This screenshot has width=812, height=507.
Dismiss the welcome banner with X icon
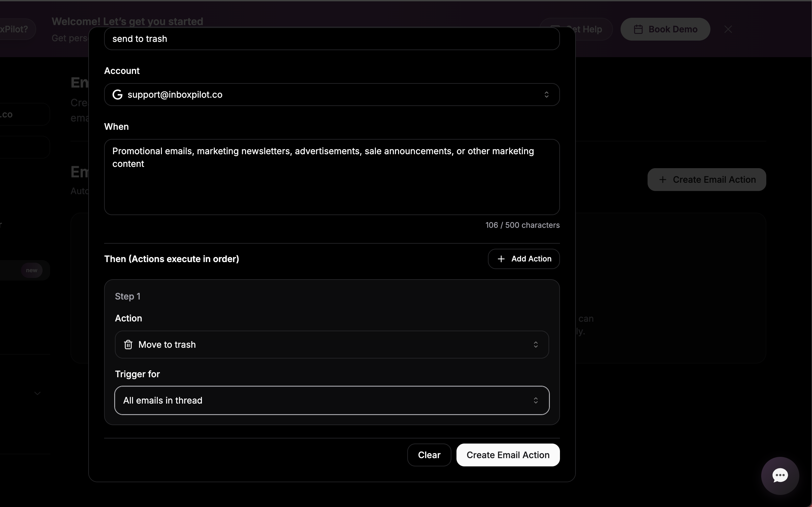728,30
